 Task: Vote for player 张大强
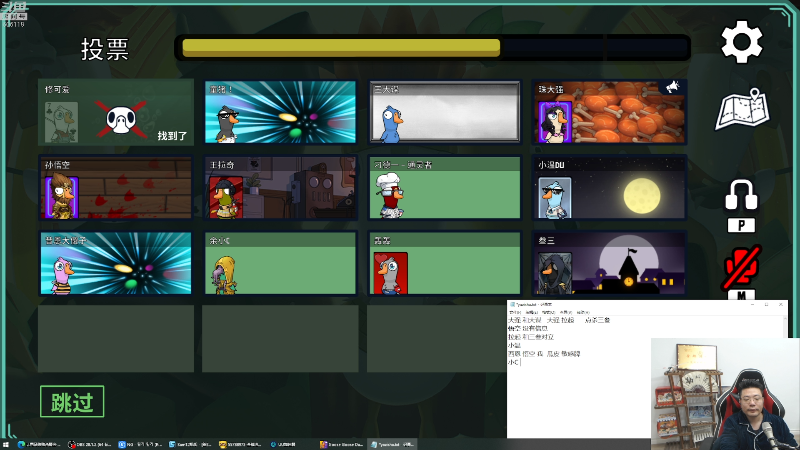click(609, 112)
